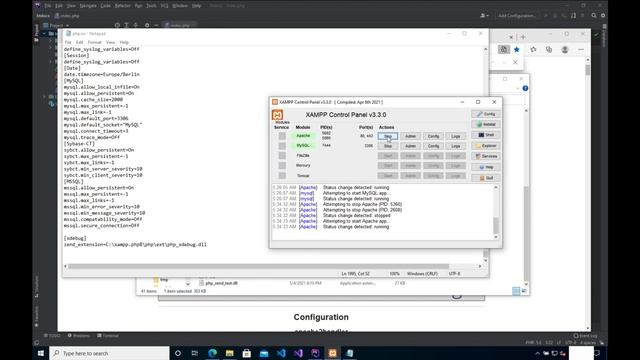Viewport: 640px width, 360px height.
Task: Open Visual Studio purple taskbar icon
Action: (x=298, y=353)
